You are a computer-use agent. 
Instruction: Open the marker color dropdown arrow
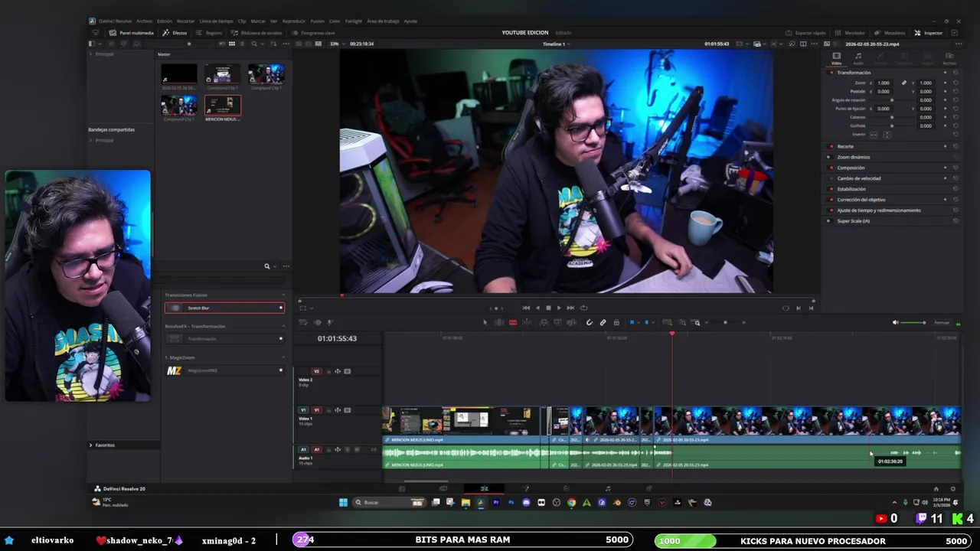(653, 322)
